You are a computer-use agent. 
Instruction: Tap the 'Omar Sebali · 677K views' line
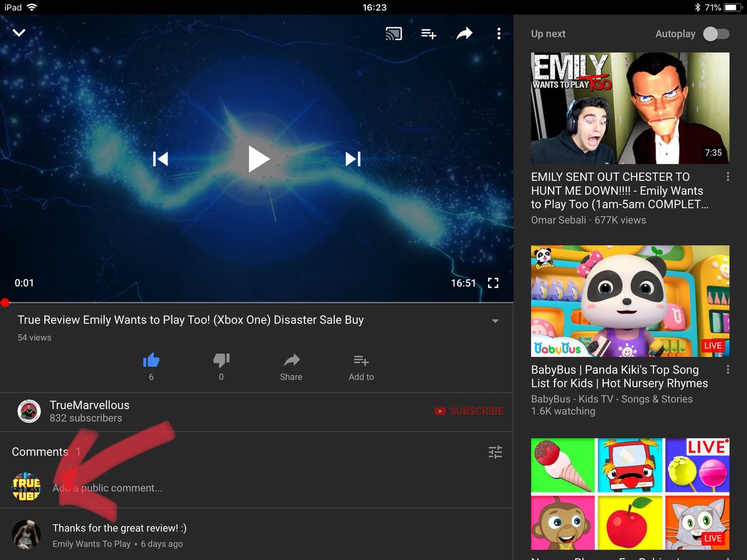pyautogui.click(x=588, y=220)
